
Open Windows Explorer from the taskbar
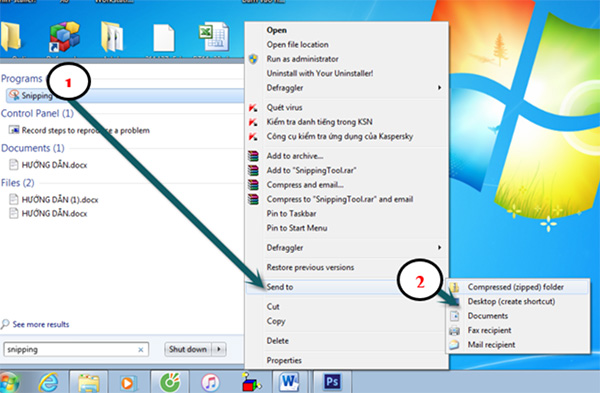[x=89, y=382]
